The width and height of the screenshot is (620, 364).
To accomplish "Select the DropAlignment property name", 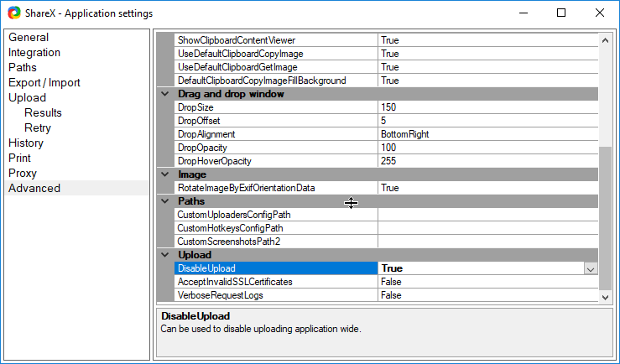I will click(276, 134).
